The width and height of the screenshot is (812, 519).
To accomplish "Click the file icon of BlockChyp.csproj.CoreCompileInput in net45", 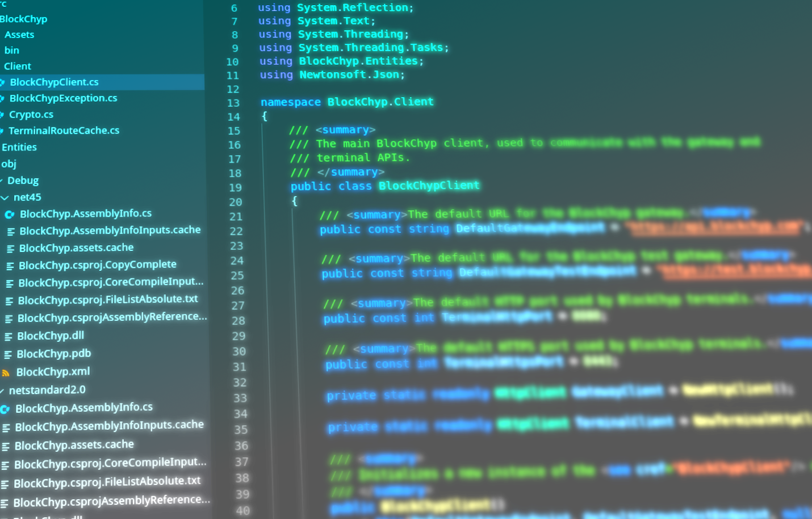I will [x=10, y=284].
